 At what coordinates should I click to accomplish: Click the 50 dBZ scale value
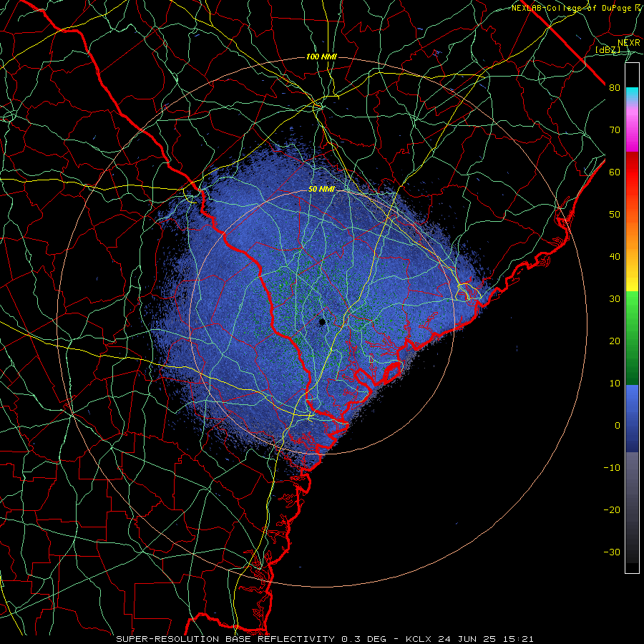(615, 215)
